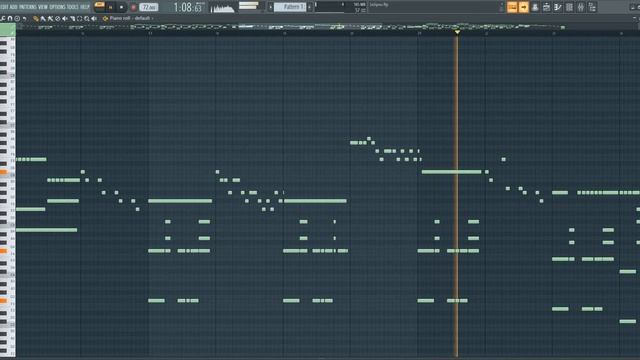This screenshot has width=640, height=360.
Task: Click the stop transport button
Action: pyautogui.click(x=121, y=7)
